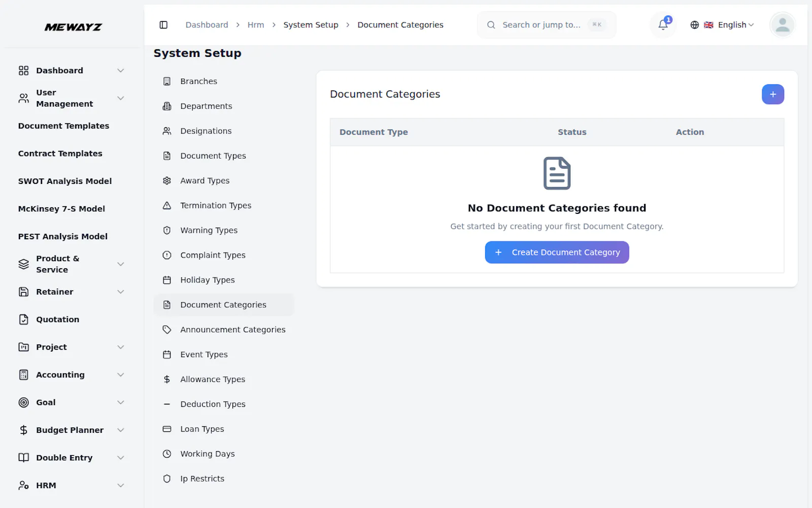This screenshot has height=508, width=812.
Task: Click the globe language icon
Action: [695, 25]
